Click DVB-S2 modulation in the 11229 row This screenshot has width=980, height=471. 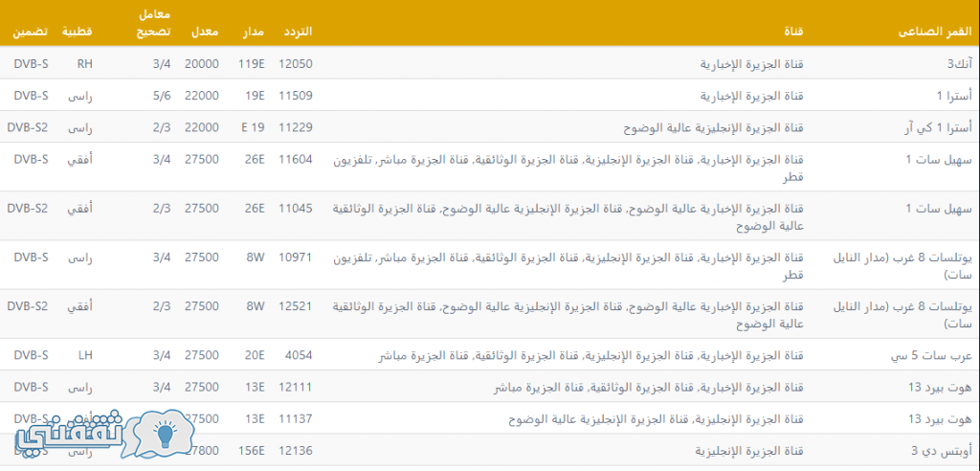point(28,127)
